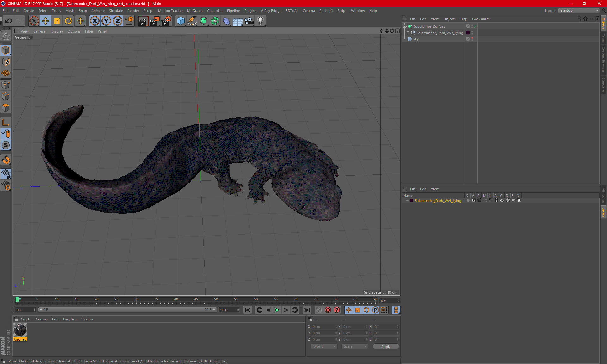The height and width of the screenshot is (364, 607).
Task: Switch to the Takes side tab
Action: pos(603,38)
